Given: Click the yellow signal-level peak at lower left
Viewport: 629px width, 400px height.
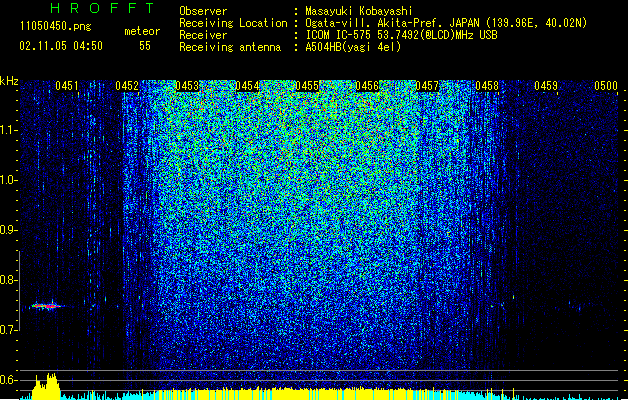Looking at the screenshot, I should coord(46,386).
